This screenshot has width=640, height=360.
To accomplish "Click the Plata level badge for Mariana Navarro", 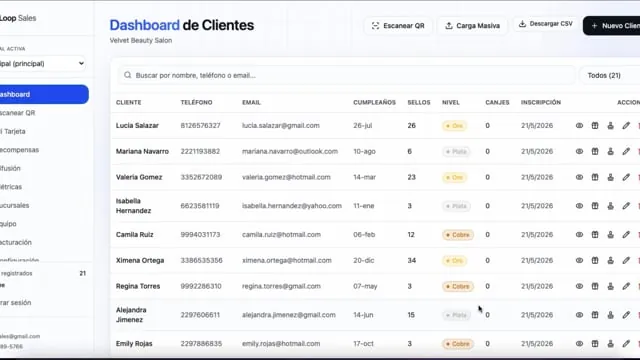I will pyautogui.click(x=456, y=151).
